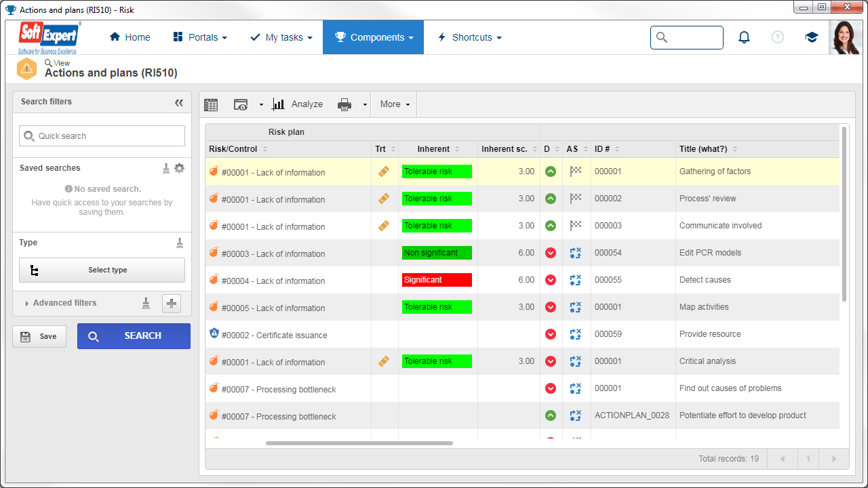Screen dimensions: 868x488
Task: Click flag status icon in Communicate involved row
Action: [x=576, y=226]
